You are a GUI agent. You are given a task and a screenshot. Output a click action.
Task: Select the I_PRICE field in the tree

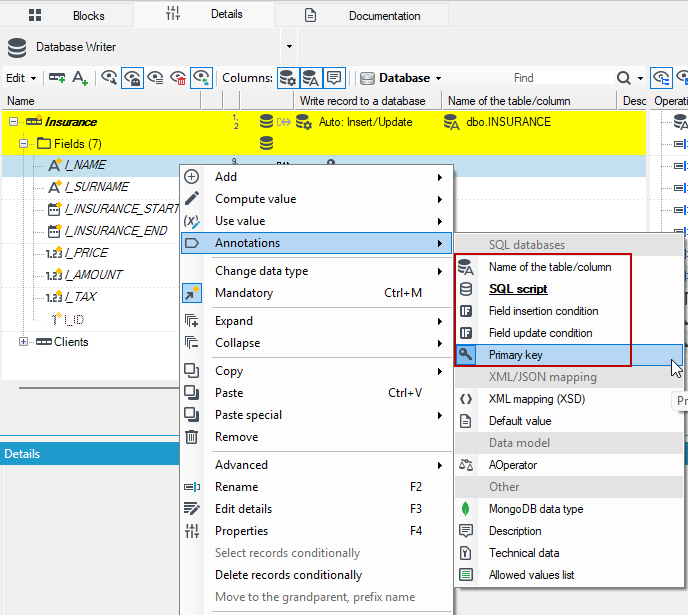pos(86,253)
